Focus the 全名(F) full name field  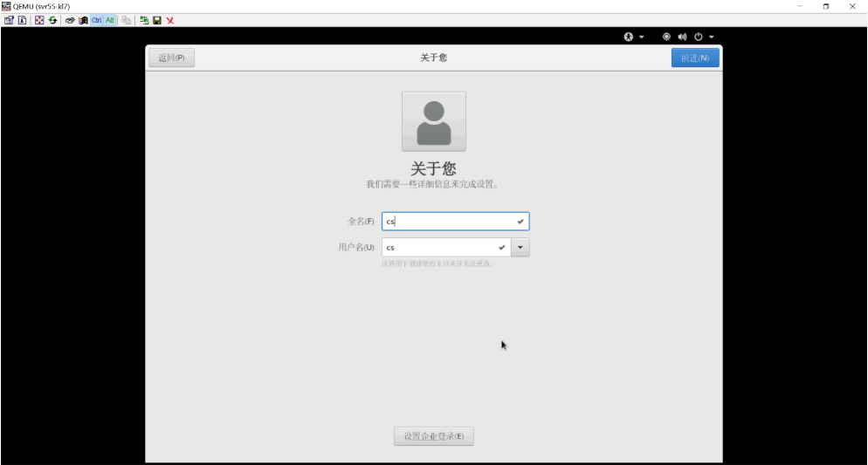456,222
